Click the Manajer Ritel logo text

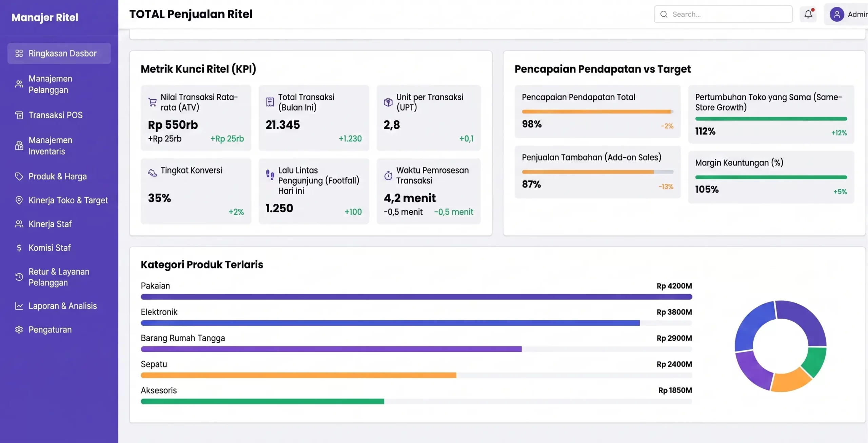point(45,17)
